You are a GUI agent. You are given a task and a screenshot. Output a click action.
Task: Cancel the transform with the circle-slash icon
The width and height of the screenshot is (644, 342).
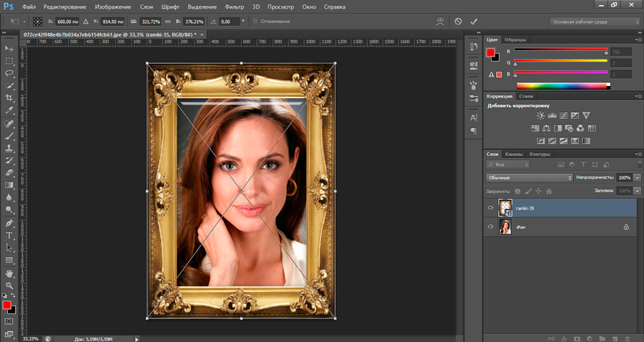pos(458,21)
